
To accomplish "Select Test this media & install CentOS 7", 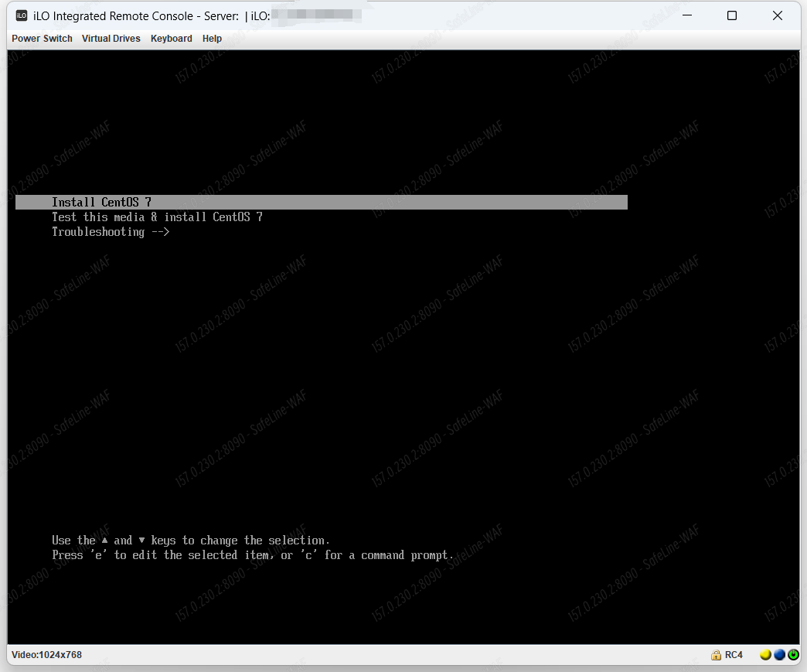I will click(x=157, y=217).
